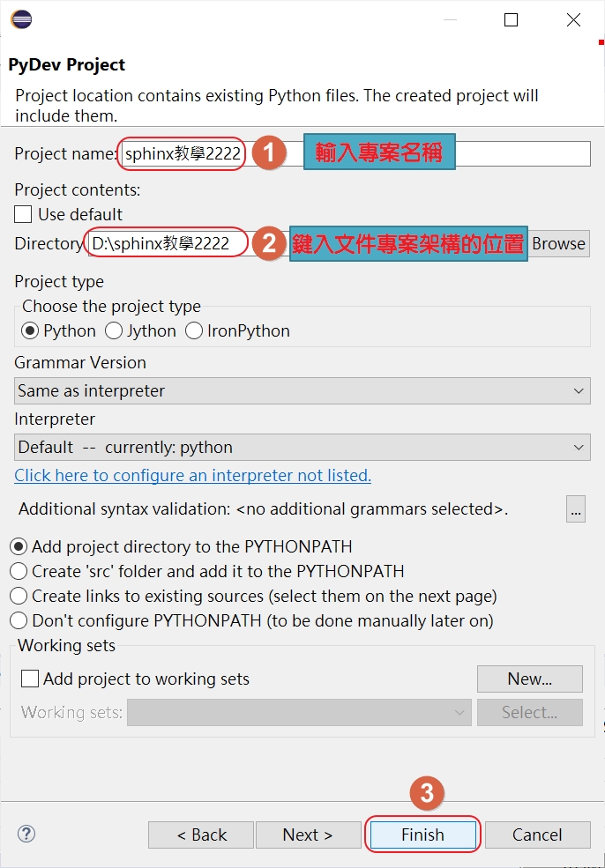The height and width of the screenshot is (868, 605).
Task: Open additional syntax validation ellipsis button
Action: 576,508
